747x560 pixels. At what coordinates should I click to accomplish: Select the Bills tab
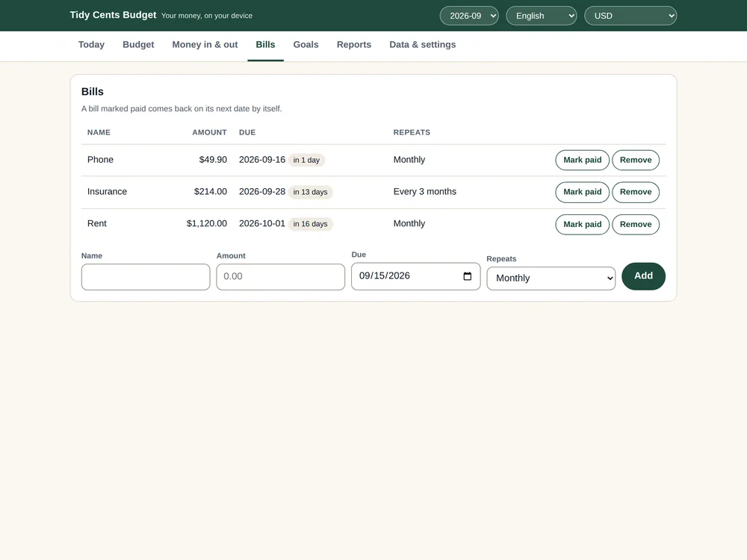point(265,45)
